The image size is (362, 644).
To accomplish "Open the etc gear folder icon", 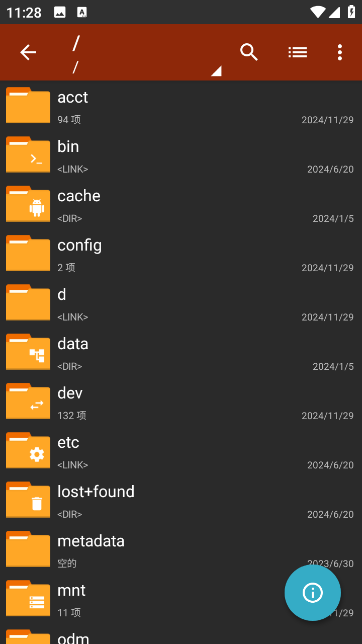I will tap(28, 451).
